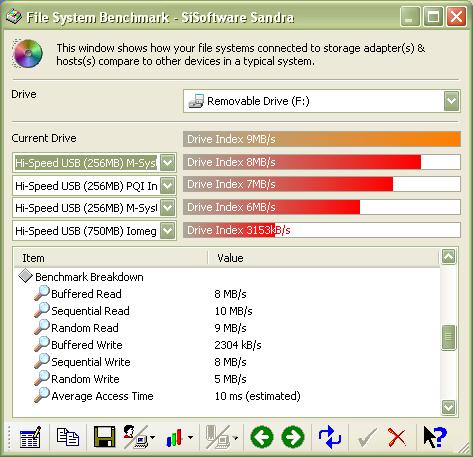Click the list's scroll down arrow
The image size is (473, 457).
449,407
